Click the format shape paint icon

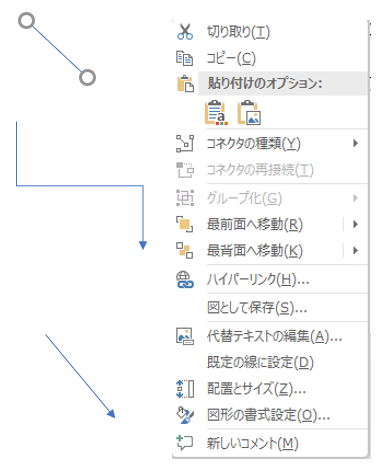point(185,415)
